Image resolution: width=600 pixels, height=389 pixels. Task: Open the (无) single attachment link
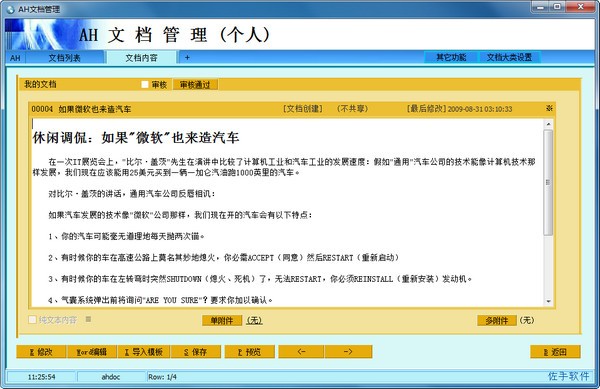pos(254,321)
